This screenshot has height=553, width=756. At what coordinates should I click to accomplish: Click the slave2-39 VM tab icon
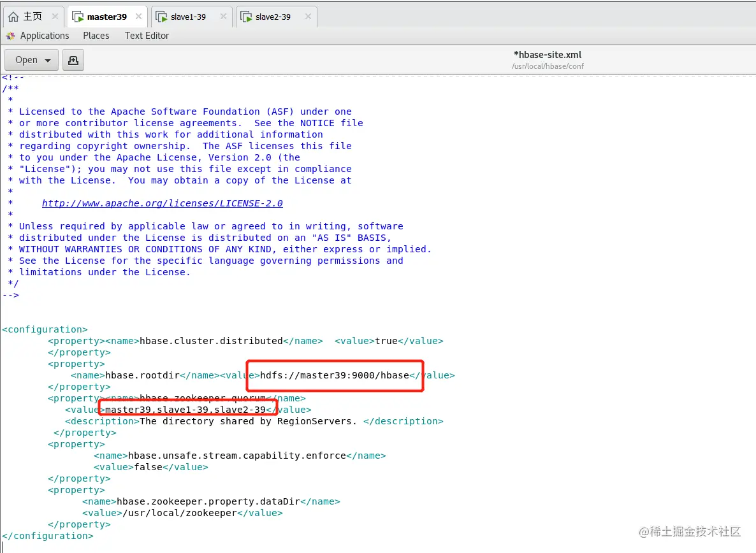[247, 17]
